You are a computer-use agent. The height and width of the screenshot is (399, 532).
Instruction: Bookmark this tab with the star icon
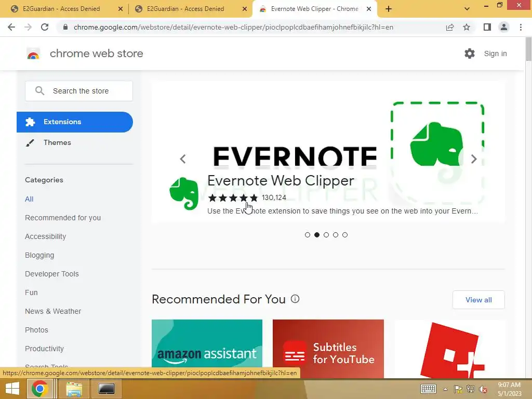coord(467,27)
